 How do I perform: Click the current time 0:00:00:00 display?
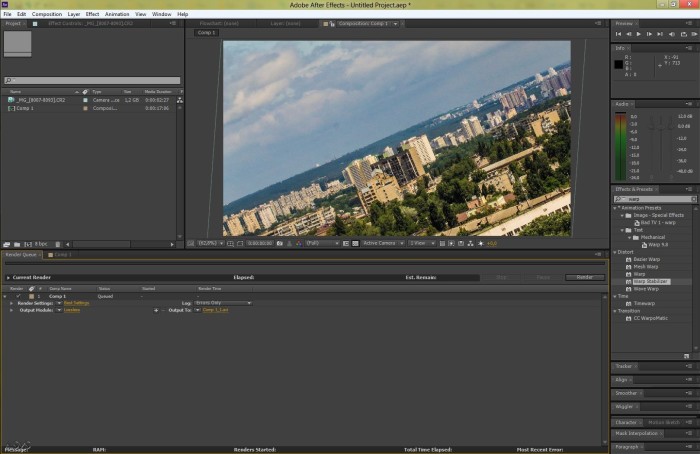point(260,243)
